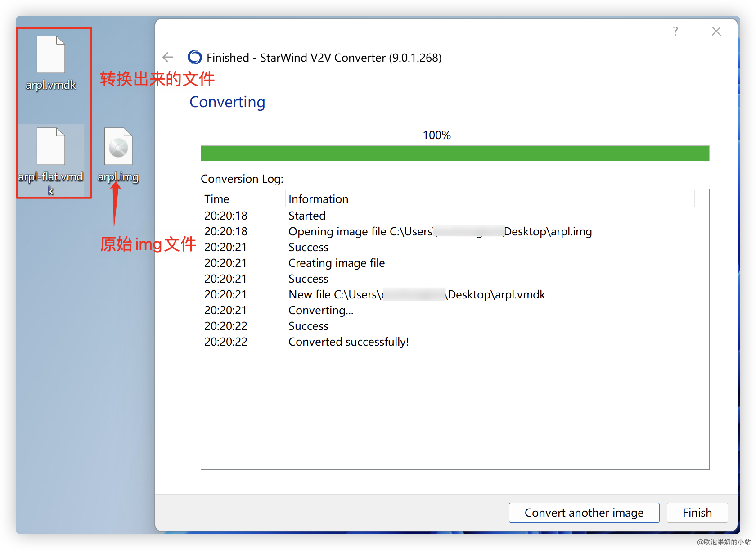Click the green 100% progress bar
Screen dimensions: 756x550
click(x=455, y=153)
